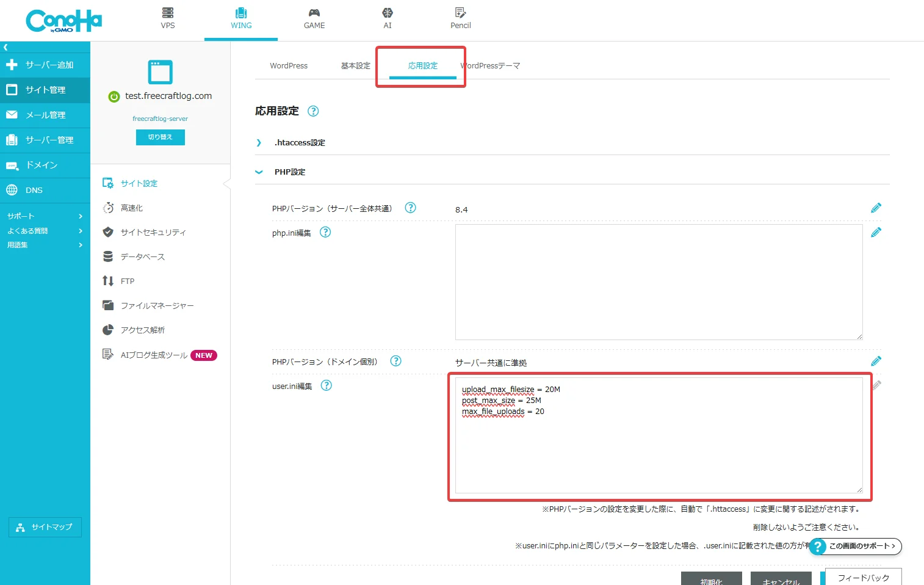Click help icon for PHPバージョン (ドメイン個別)
The width and height of the screenshot is (924, 585).
pyautogui.click(x=395, y=361)
